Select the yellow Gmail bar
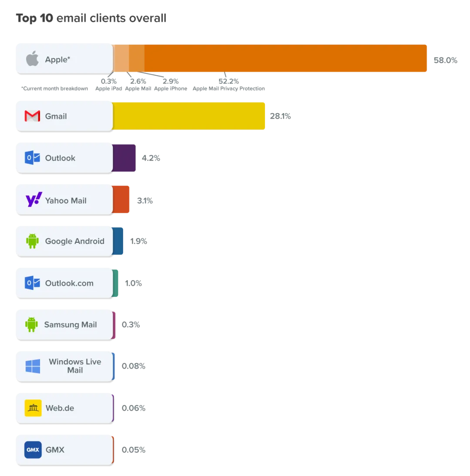470x476 pixels. point(188,116)
